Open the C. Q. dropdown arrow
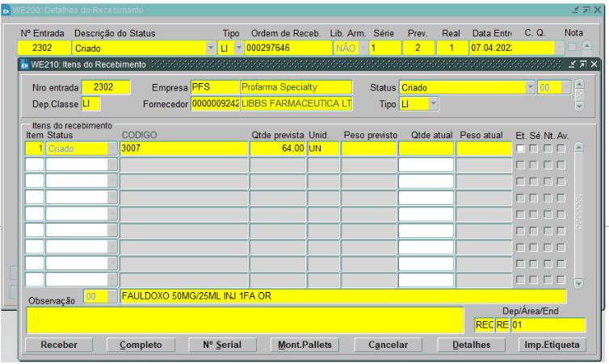The image size is (609, 364). (559, 48)
